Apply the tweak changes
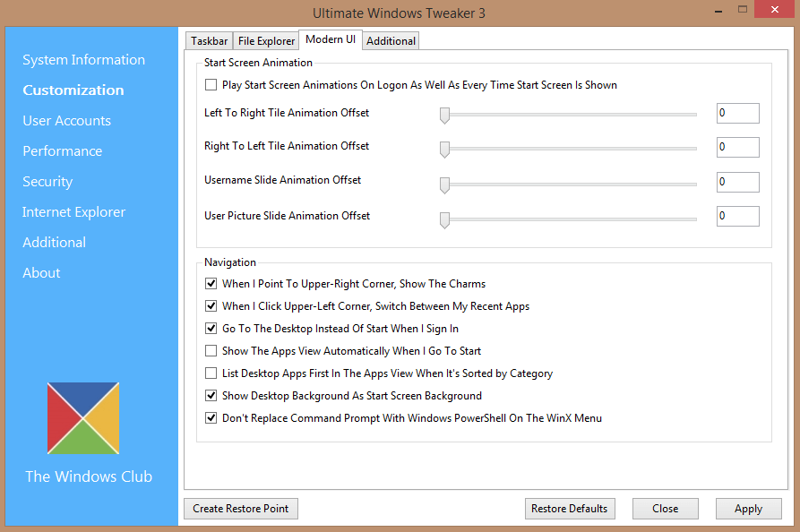 coord(748,509)
